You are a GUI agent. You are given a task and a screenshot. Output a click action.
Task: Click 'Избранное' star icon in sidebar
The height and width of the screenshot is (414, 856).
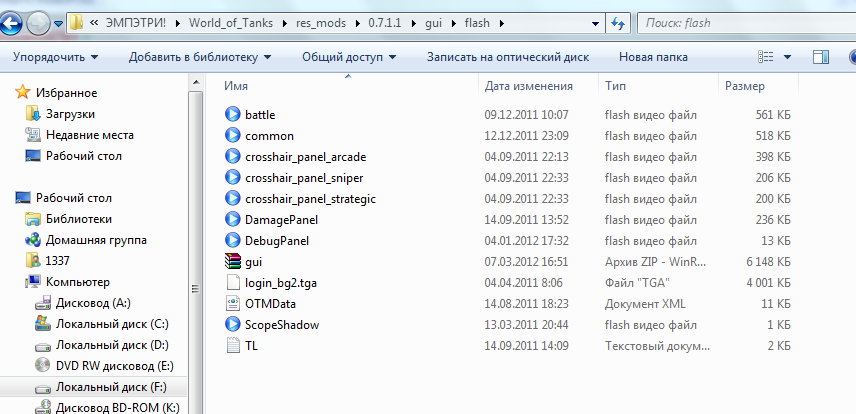pyautogui.click(x=23, y=92)
